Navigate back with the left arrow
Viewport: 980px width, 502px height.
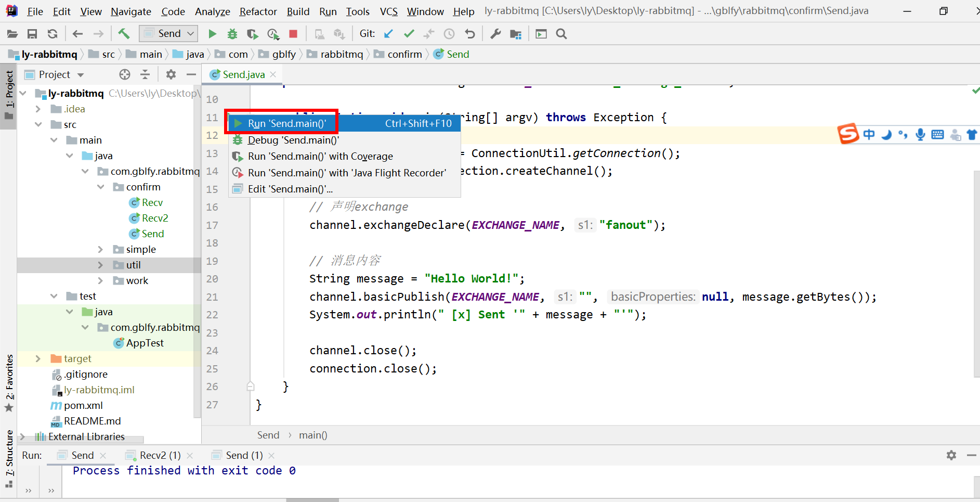78,34
